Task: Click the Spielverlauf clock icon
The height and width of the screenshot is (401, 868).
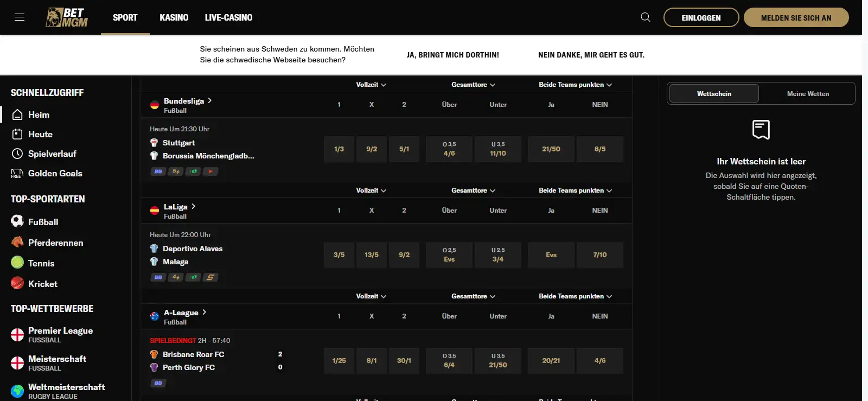Action: 17,154
